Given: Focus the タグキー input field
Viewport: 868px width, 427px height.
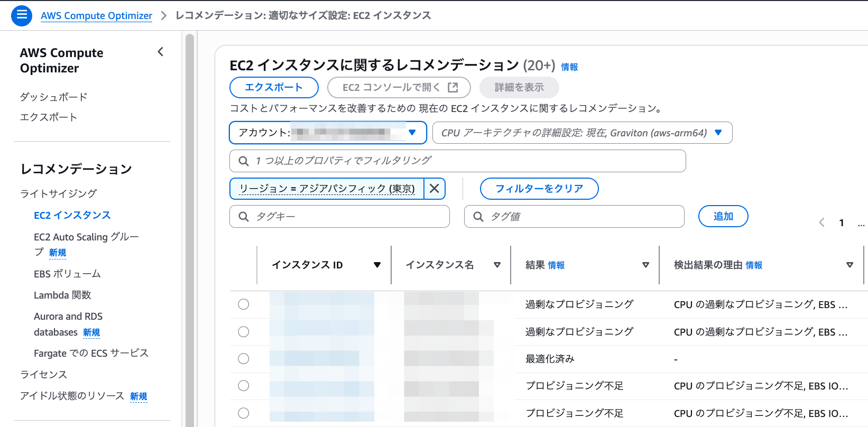Looking at the screenshot, I should point(339,217).
